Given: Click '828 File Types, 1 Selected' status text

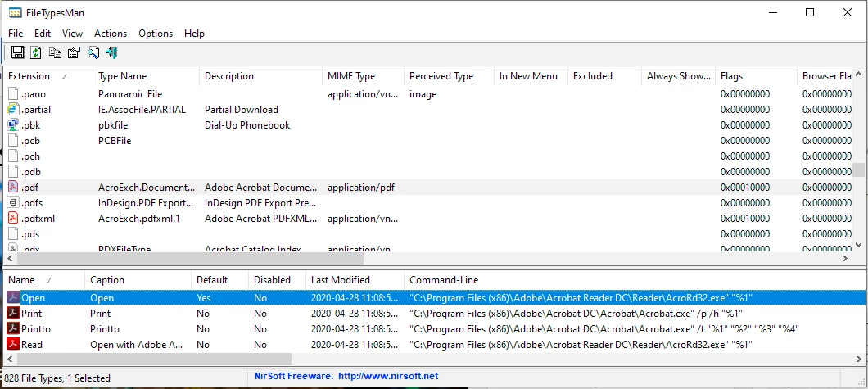Looking at the screenshot, I should tap(57, 378).
